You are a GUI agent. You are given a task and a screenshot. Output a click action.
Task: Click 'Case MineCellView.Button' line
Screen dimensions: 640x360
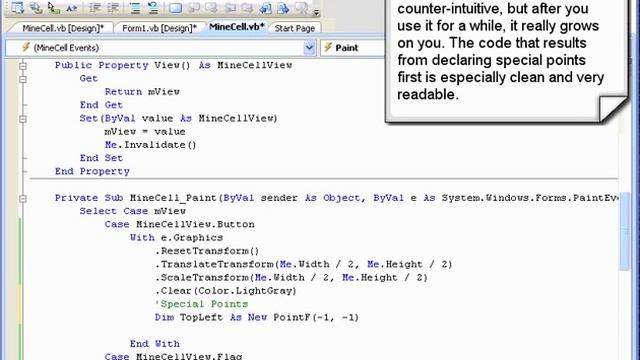[180, 224]
